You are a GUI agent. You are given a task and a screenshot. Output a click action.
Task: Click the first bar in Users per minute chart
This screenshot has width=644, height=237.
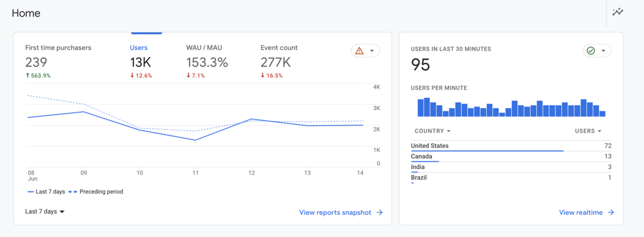click(x=420, y=108)
